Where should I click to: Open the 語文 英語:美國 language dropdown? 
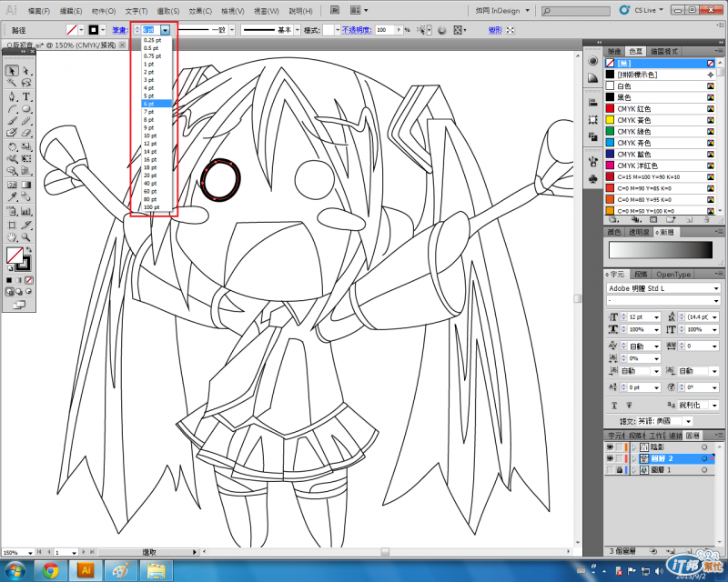tap(688, 421)
